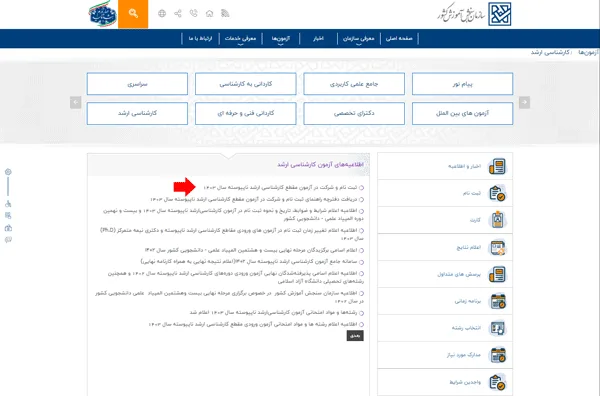Open کارت ID badge icon in sidebar

point(497,220)
